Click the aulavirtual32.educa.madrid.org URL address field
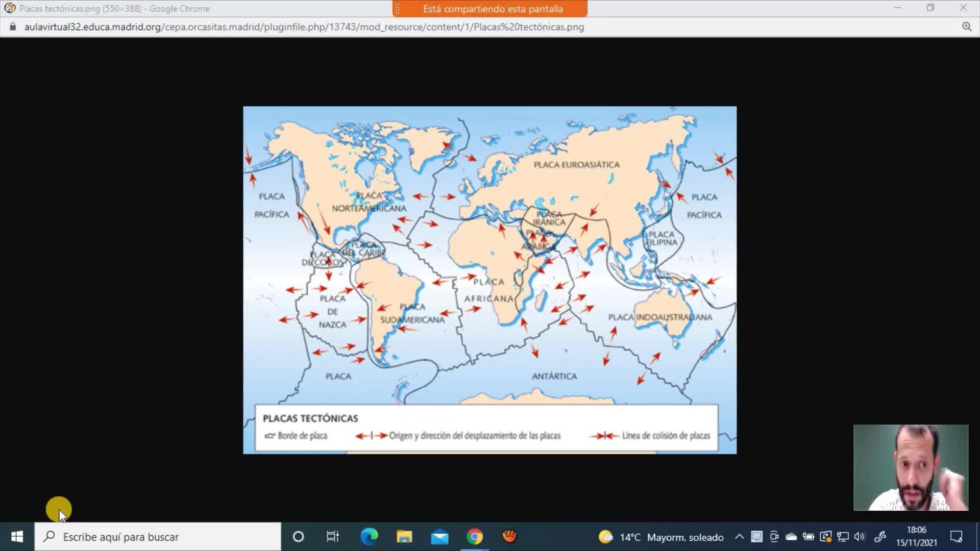980x551 pixels. pyautogui.click(x=304, y=27)
